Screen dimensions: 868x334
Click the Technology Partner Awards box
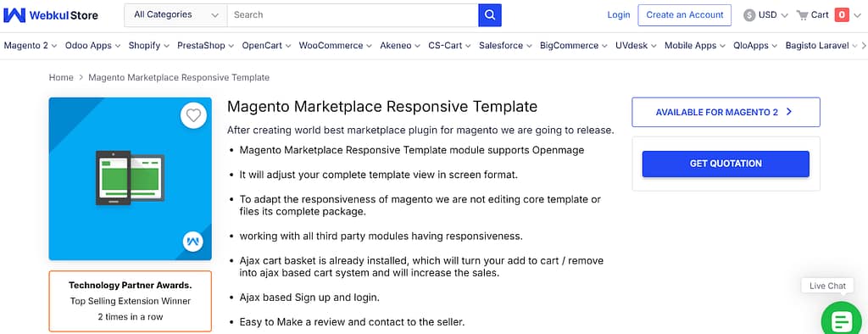pyautogui.click(x=130, y=301)
